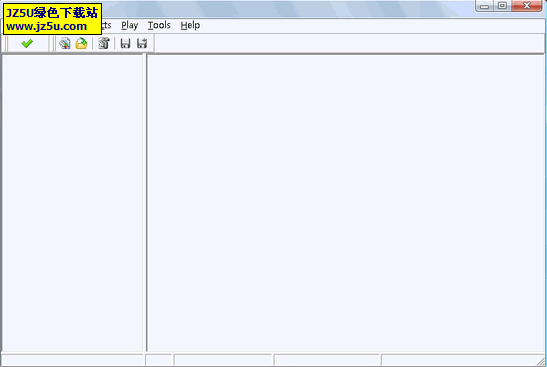Click the save floppy disk icon
Image resolution: width=547 pixels, height=367 pixels.
point(125,43)
